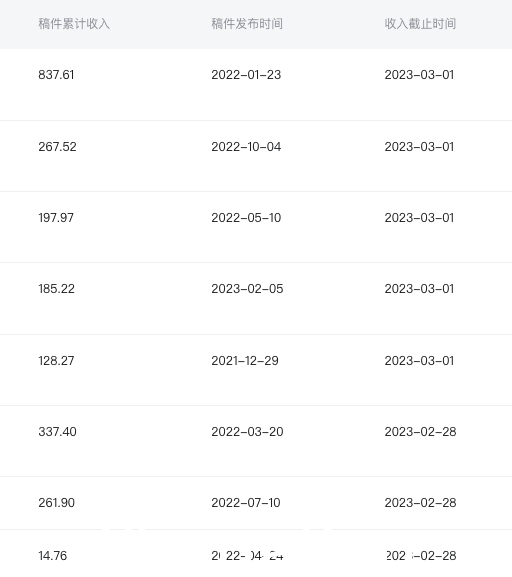Select the 197.97 income cell
Viewport: 512px width, 577px height.
coord(56,218)
